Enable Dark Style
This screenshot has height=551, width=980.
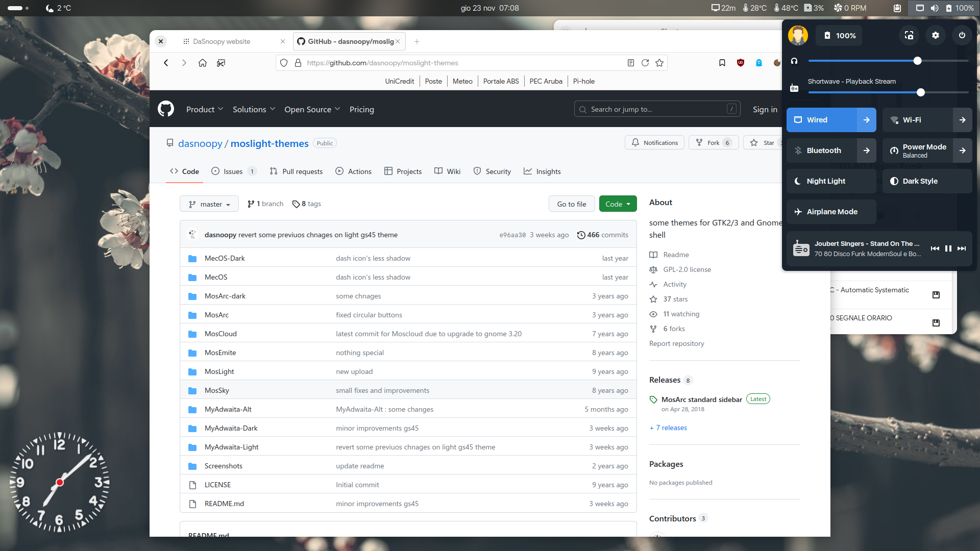point(927,181)
